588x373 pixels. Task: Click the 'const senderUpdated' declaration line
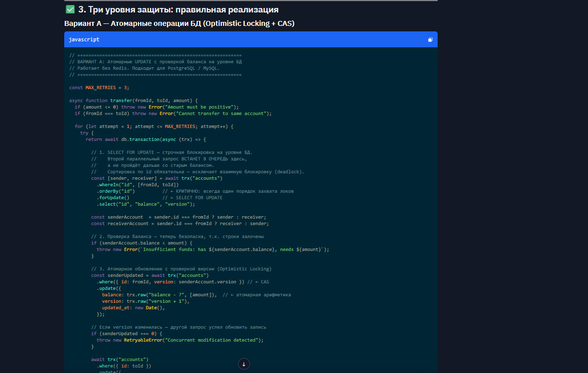click(x=150, y=275)
